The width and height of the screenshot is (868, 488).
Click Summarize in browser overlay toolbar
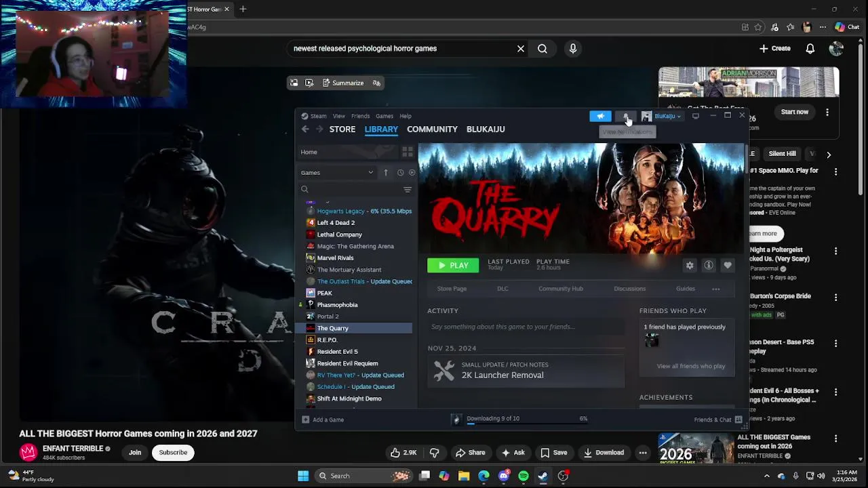click(x=342, y=83)
